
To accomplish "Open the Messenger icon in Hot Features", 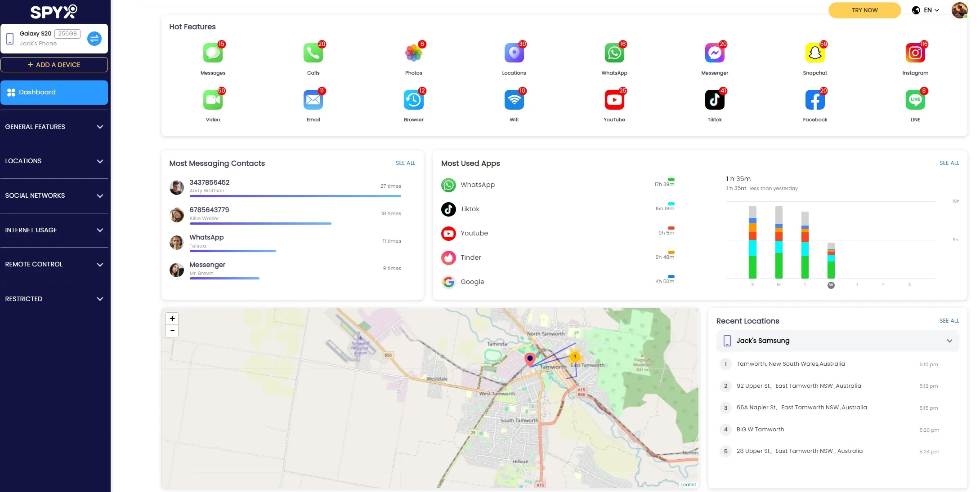I will [x=715, y=53].
